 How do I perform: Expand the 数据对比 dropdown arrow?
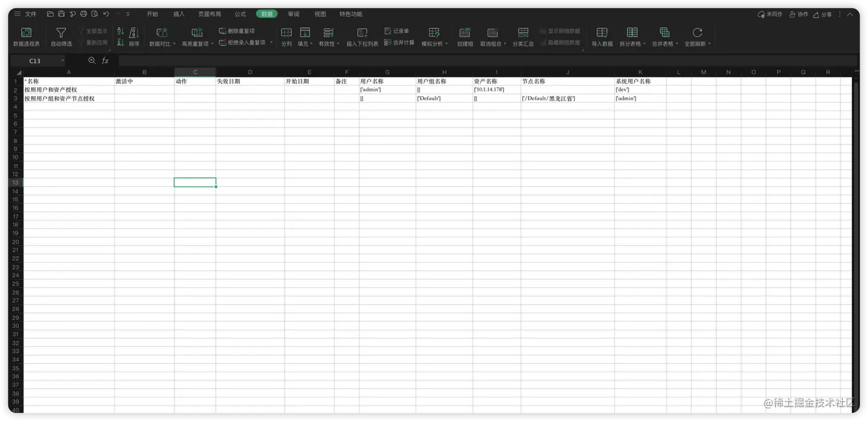click(x=173, y=44)
